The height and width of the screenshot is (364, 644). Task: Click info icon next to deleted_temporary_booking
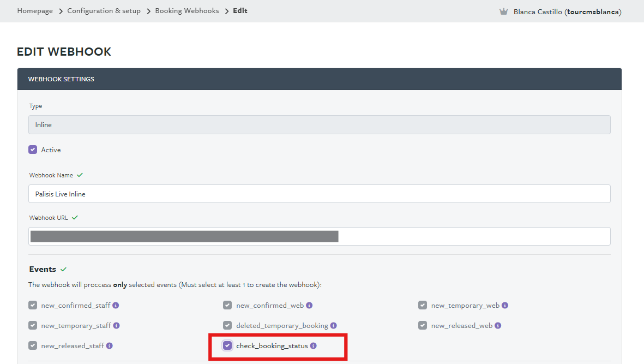coord(334,326)
